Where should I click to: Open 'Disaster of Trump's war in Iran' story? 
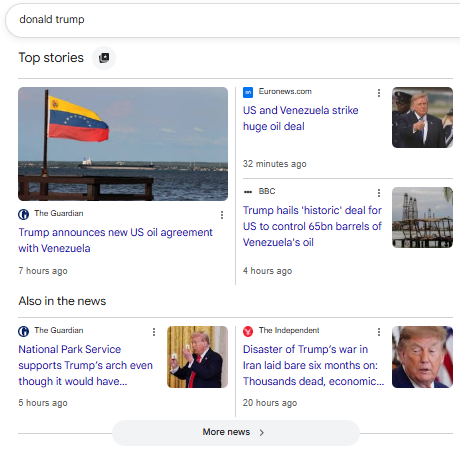[313, 365]
